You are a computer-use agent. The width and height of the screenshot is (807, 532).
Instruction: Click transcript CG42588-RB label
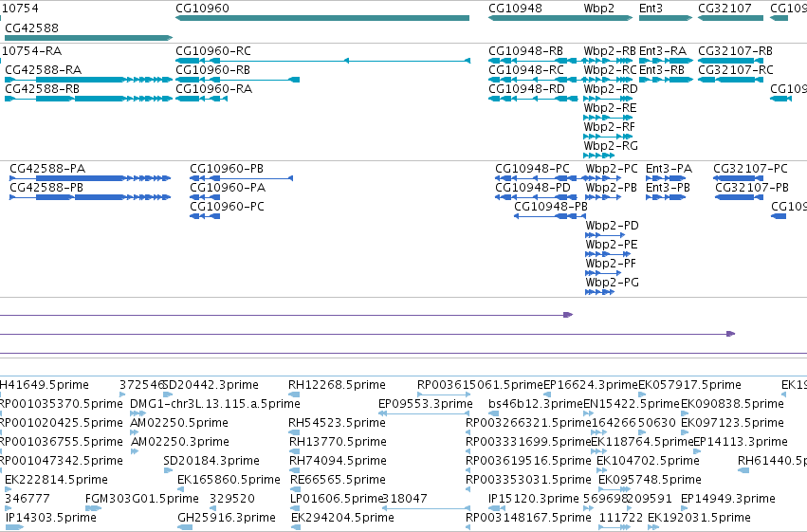pyautogui.click(x=43, y=89)
